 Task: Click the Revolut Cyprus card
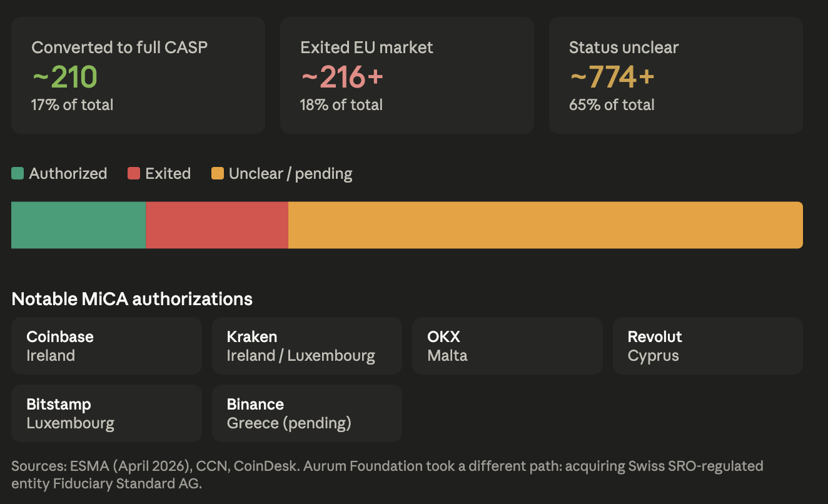tap(708, 346)
